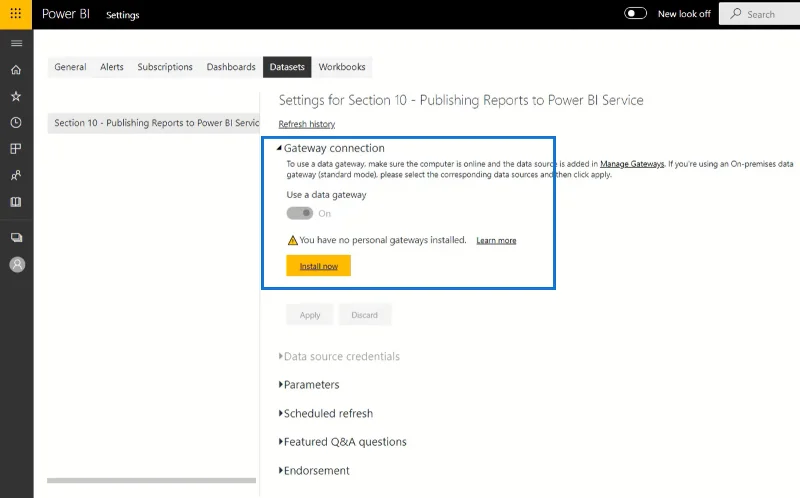Open Favorites star icon
Image resolution: width=800 pixels, height=498 pixels.
16,96
